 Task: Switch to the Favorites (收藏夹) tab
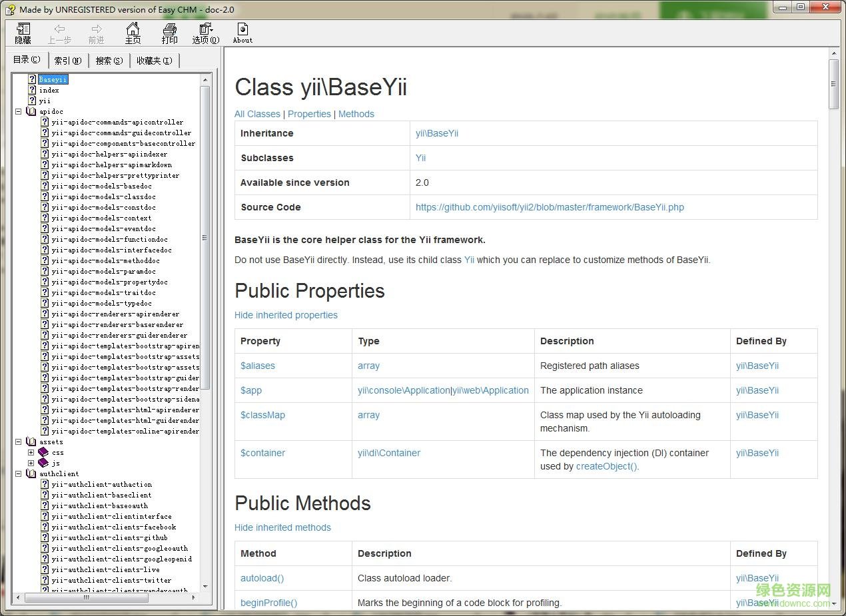click(x=155, y=61)
